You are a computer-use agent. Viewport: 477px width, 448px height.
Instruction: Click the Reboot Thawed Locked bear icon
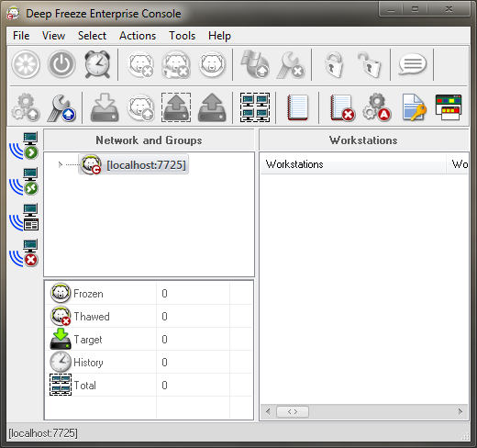point(176,65)
